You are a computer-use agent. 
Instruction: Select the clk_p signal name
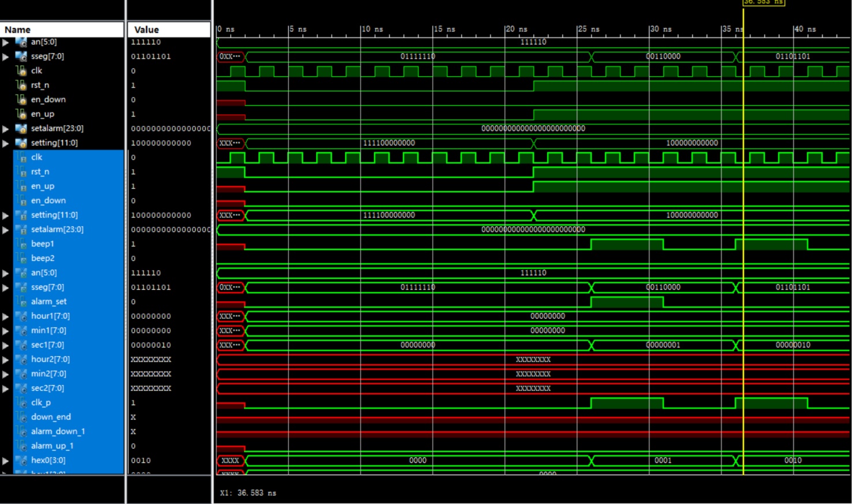pos(40,402)
